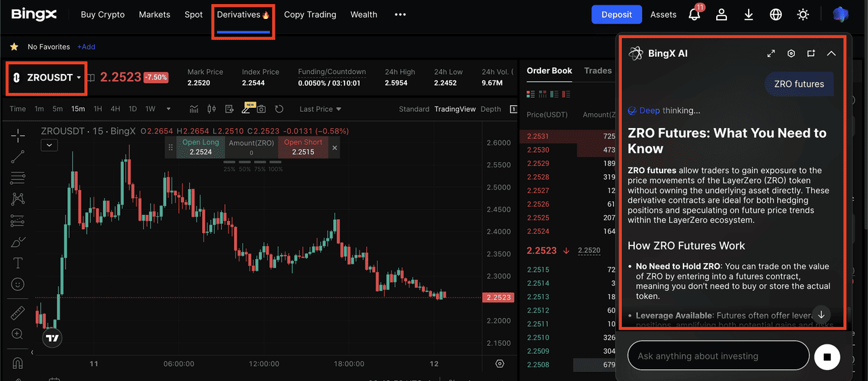
Task: Open the ZROUSDT pair dropdown
Action: (47, 77)
